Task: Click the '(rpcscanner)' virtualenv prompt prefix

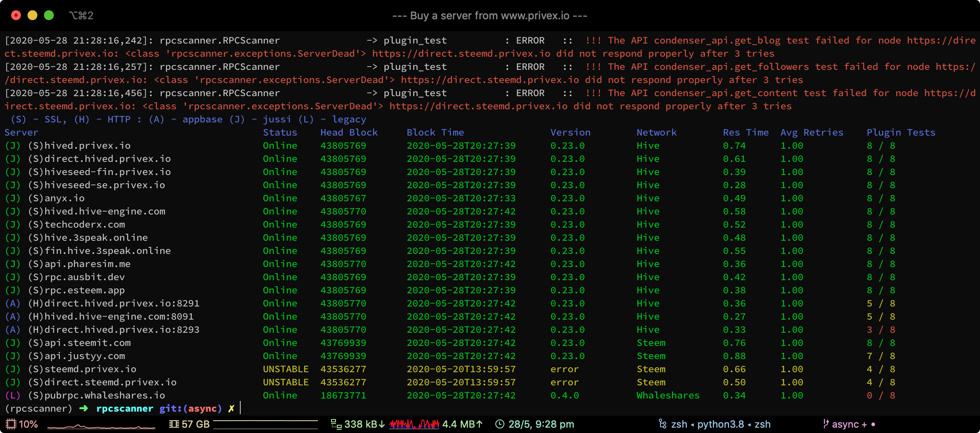Action: 39,408
